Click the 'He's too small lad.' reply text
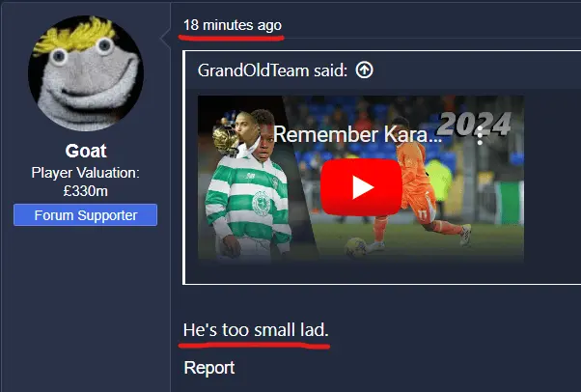The height and width of the screenshot is (392, 581). tap(256, 329)
